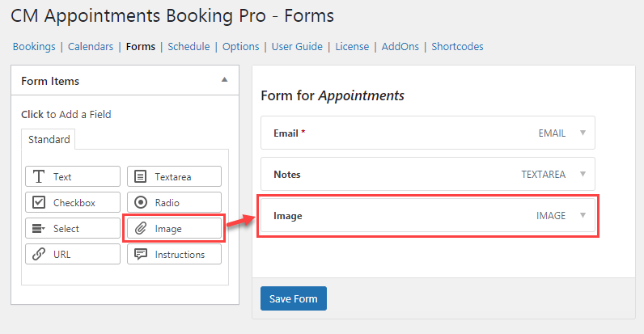Add a Textarea field to the form

click(x=174, y=176)
